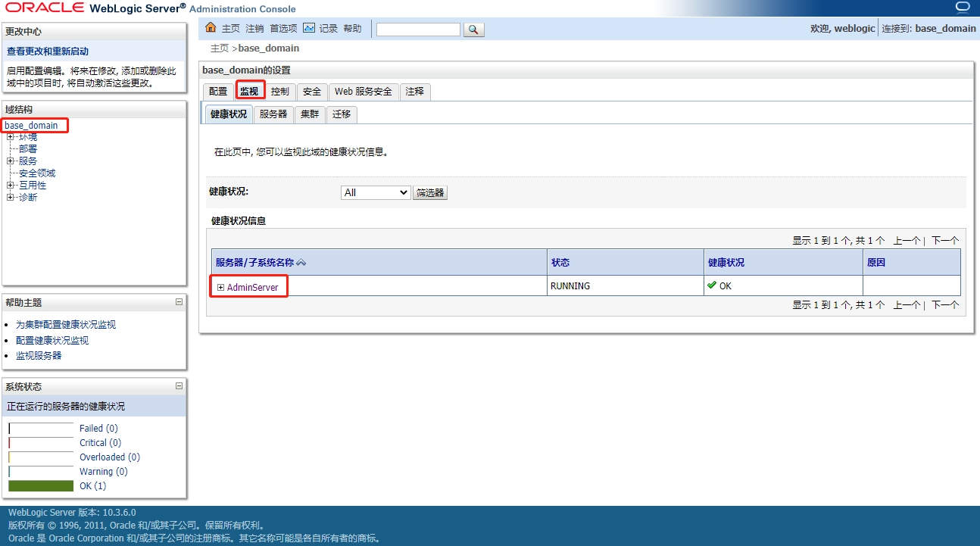
Task: Click 上一个 in the top table pager
Action: coord(907,241)
